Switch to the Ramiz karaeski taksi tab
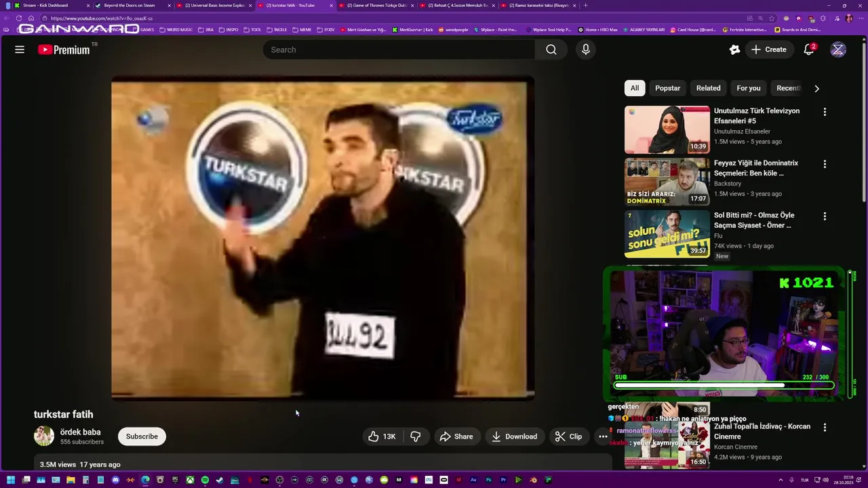 [x=539, y=5]
